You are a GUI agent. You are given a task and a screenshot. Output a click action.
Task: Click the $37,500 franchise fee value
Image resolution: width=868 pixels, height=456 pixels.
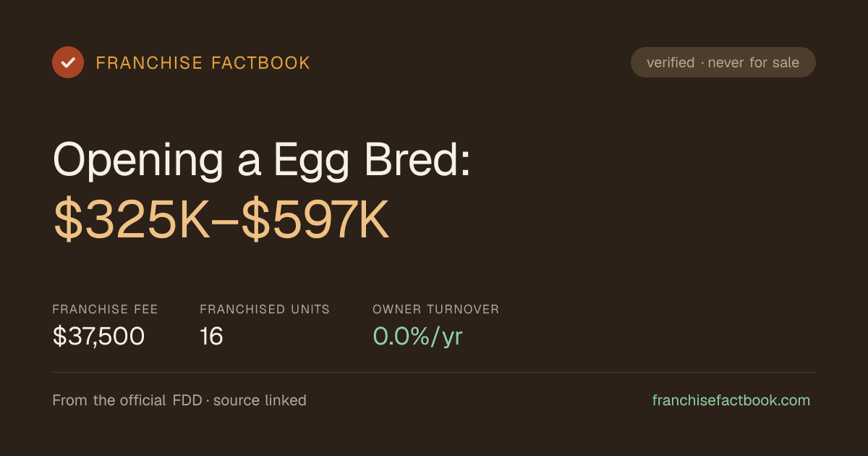98,336
